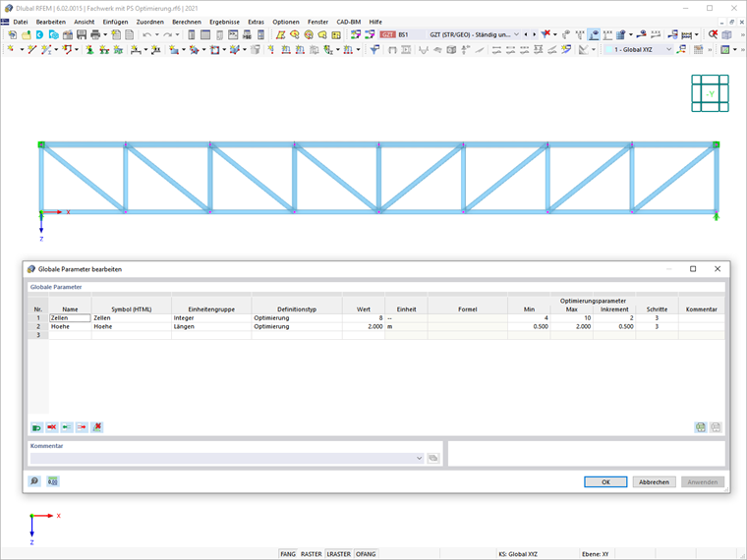This screenshot has width=747, height=560.
Task: Click the new line tool icon
Action: [31, 49]
